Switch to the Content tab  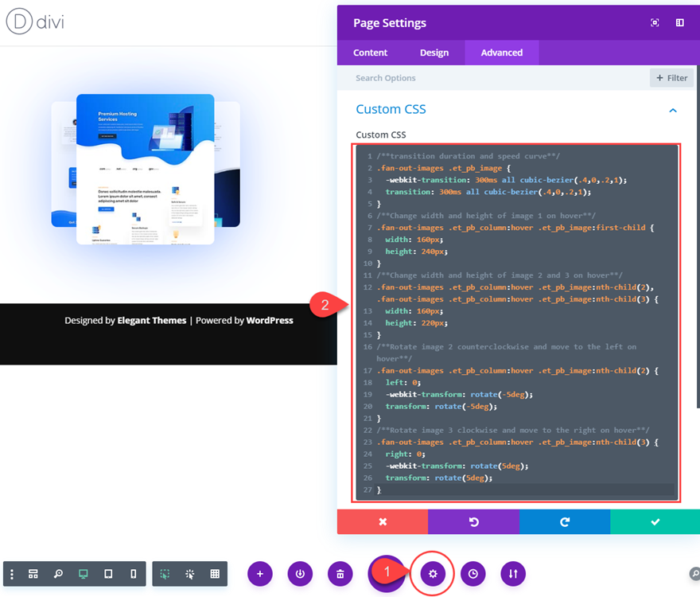pos(371,53)
